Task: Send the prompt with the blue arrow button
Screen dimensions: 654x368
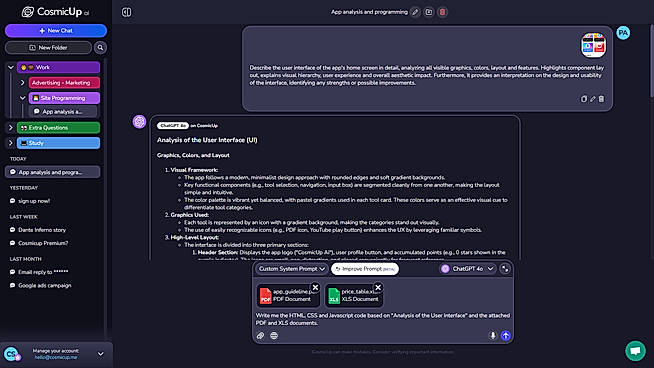Action: click(506, 335)
